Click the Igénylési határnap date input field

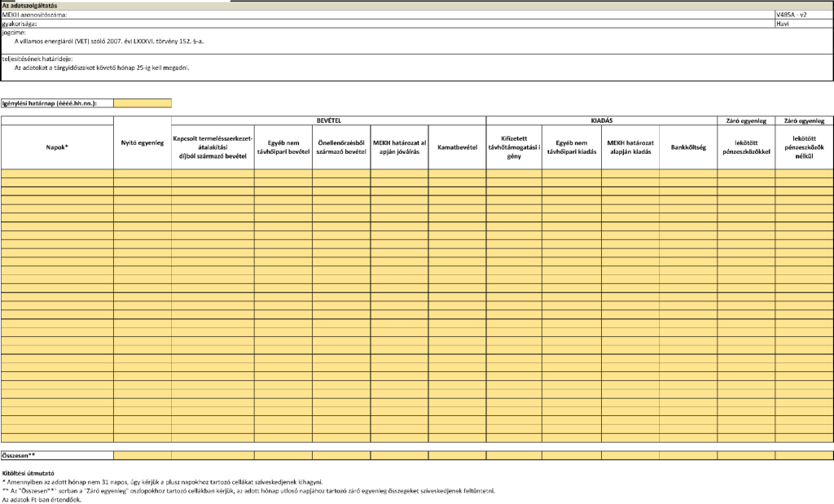point(143,103)
